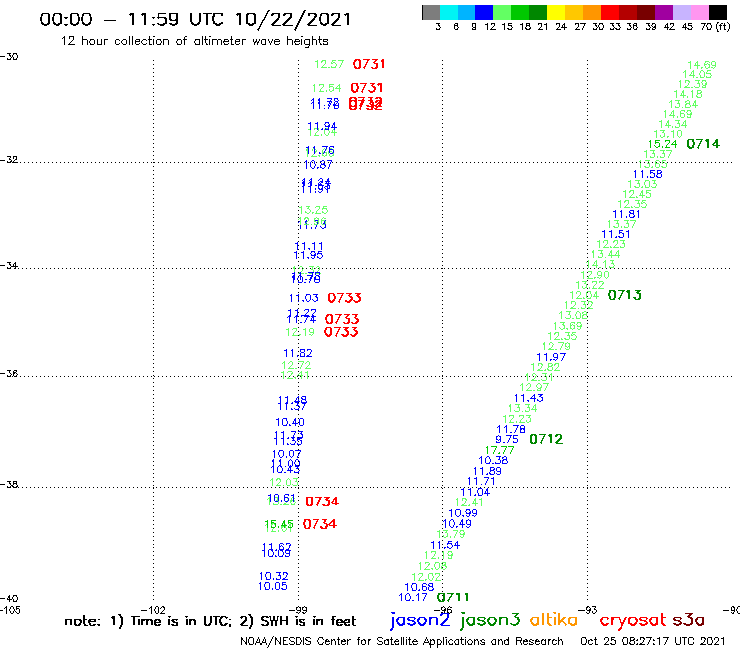Screen dimensions: 740x650
Task: Click the latitude axis label "-32"
Action: coord(9,160)
